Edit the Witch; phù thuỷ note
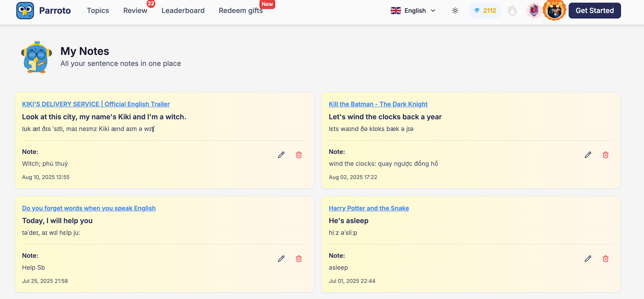This screenshot has height=299, width=644. 281,155
